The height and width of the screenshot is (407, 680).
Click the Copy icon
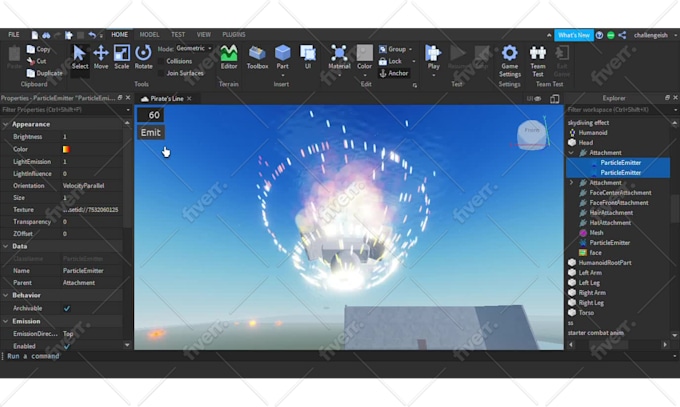(x=31, y=49)
